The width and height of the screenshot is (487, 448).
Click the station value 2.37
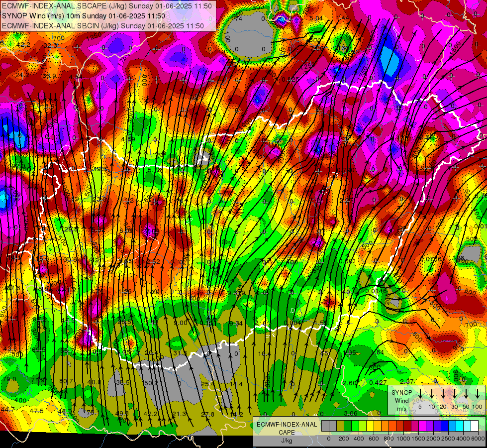click(x=407, y=382)
